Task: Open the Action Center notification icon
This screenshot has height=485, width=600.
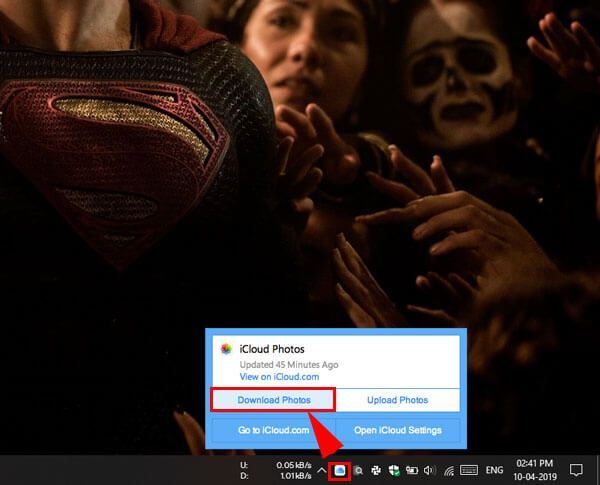Action: click(x=576, y=470)
